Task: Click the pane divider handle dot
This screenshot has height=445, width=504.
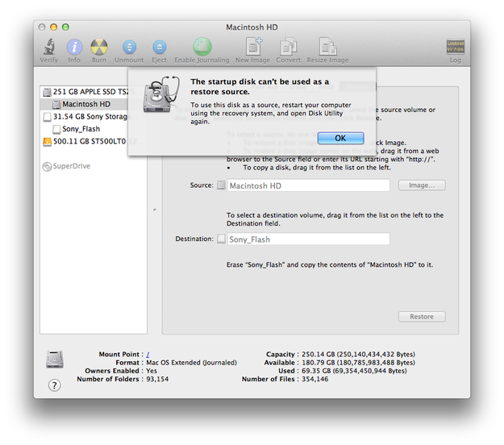Action: coord(155,210)
